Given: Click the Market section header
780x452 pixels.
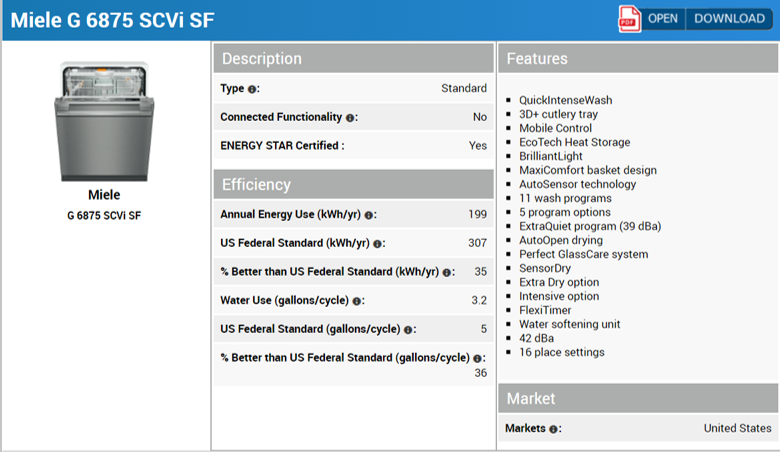Looking at the screenshot, I should coord(638,398).
